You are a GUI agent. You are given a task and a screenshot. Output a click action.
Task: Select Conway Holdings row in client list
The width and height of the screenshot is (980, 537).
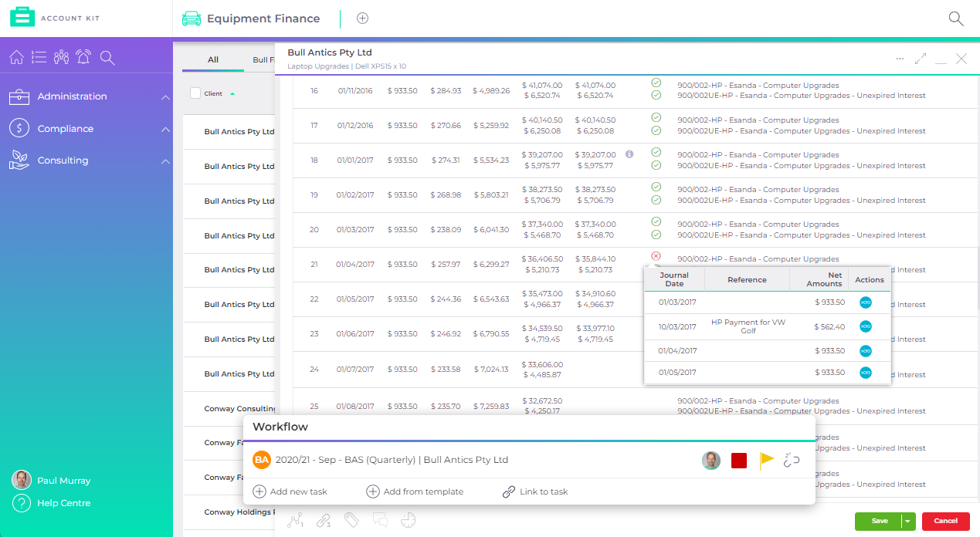point(229,512)
